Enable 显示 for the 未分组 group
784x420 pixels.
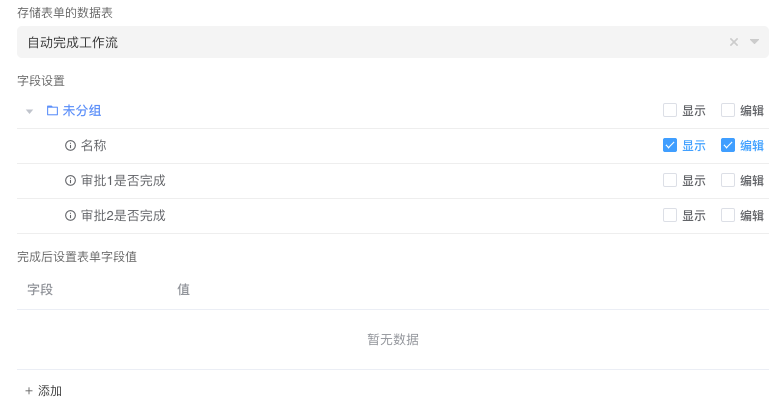(x=670, y=111)
